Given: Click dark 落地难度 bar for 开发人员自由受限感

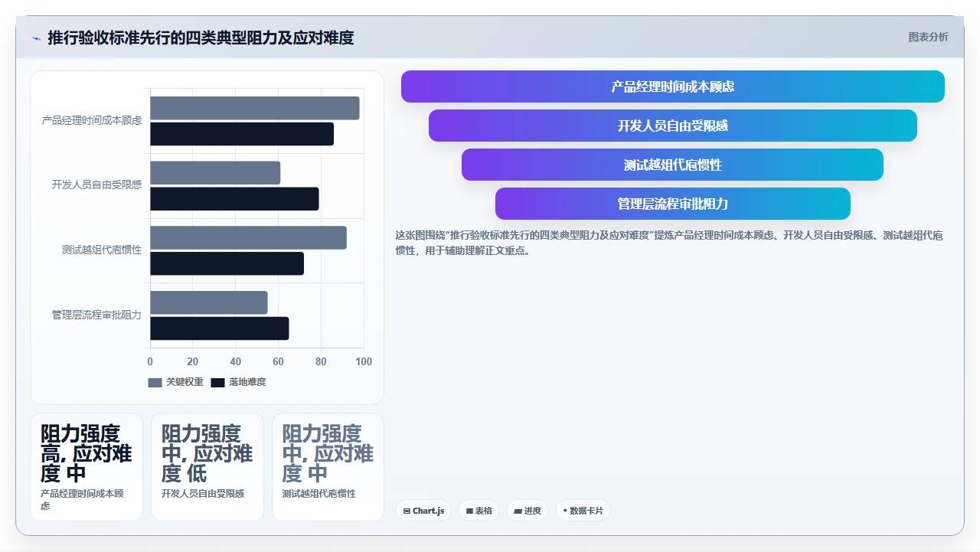Looking at the screenshot, I should click(x=234, y=199).
